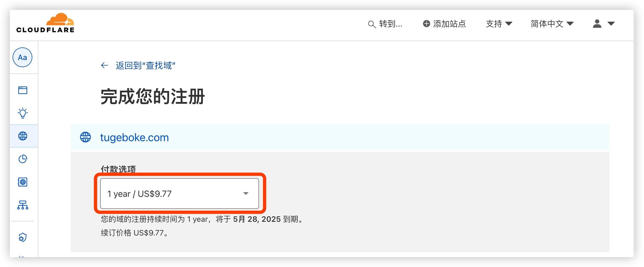The height and width of the screenshot is (267, 644).
Task: Open the 1 year / US$9.77 payment dropdown
Action: pyautogui.click(x=180, y=194)
